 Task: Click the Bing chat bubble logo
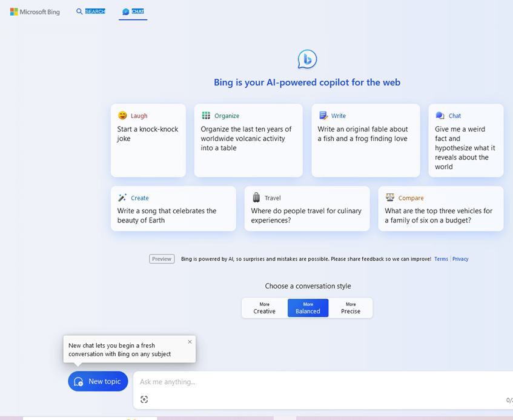click(307, 59)
